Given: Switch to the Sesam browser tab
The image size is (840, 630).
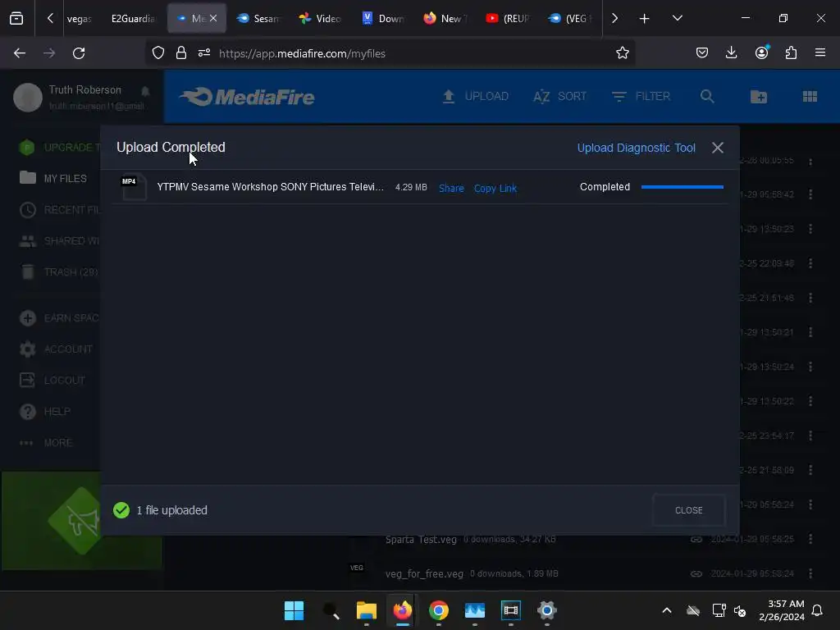Looking at the screenshot, I should click(x=258, y=19).
